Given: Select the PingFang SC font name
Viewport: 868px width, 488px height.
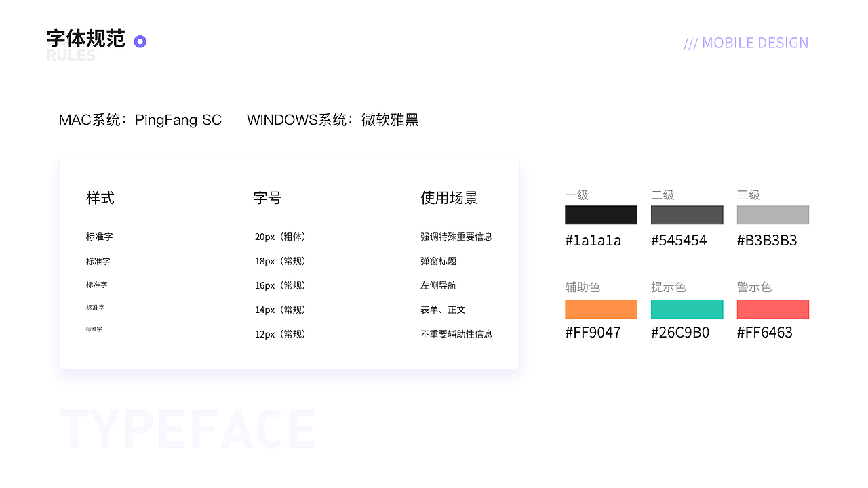Looking at the screenshot, I should (x=178, y=119).
